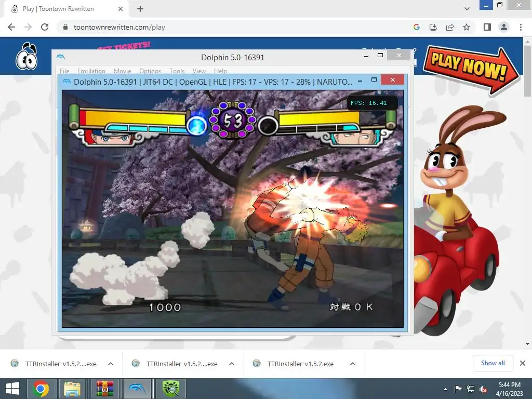Click Chrome's forward arrow button

click(28, 27)
